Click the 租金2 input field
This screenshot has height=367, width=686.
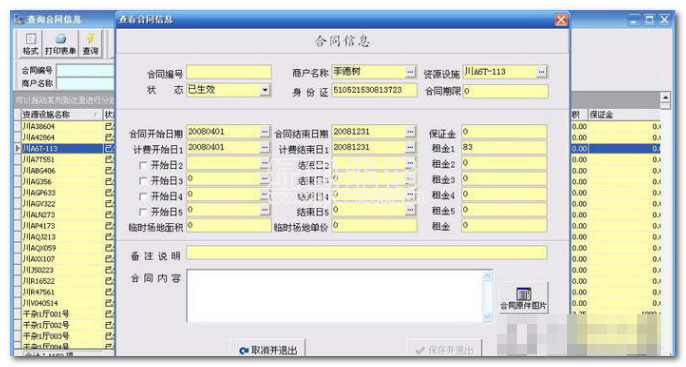tap(504, 163)
